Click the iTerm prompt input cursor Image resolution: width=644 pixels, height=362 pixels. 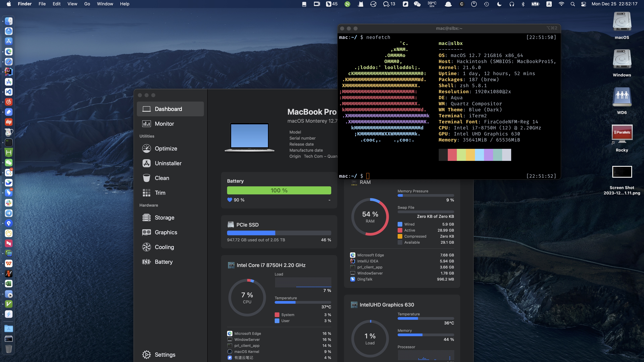368,176
